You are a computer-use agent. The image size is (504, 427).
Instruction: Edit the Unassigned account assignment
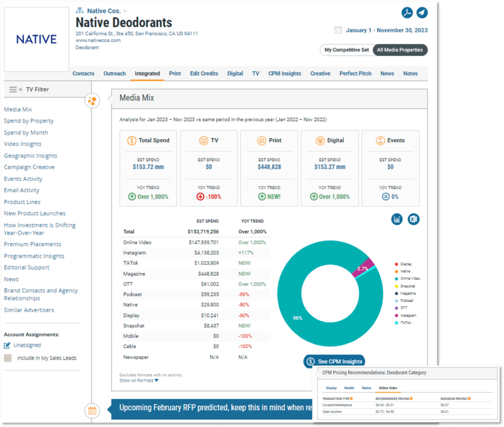[7, 345]
